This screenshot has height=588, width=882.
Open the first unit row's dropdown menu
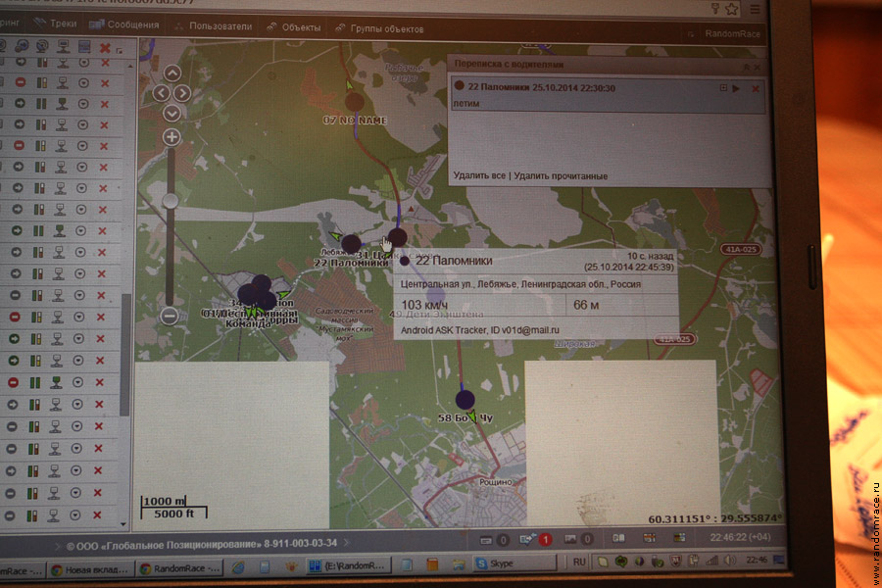coord(83,63)
